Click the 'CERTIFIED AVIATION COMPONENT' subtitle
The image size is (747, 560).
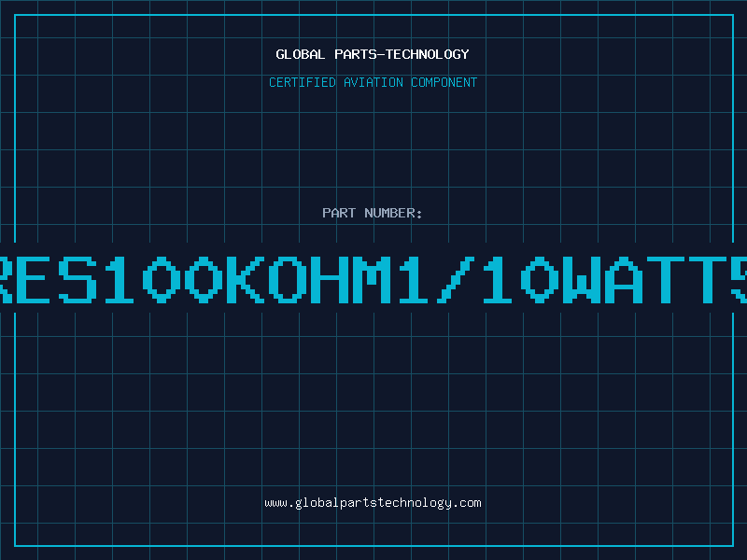click(373, 82)
